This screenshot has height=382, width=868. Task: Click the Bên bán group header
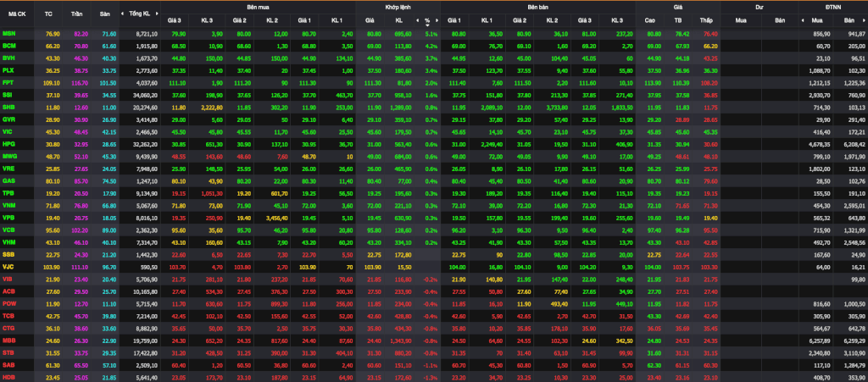[x=537, y=7]
